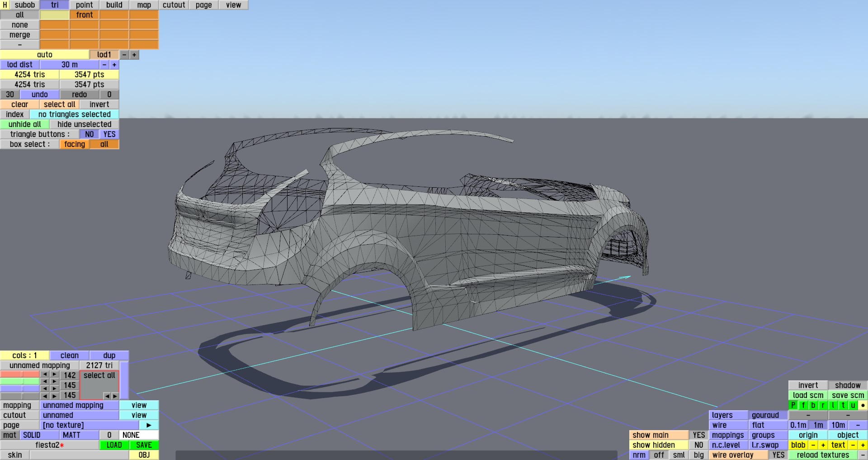
Task: Toggle wire overlay YES setting
Action: 778,455
